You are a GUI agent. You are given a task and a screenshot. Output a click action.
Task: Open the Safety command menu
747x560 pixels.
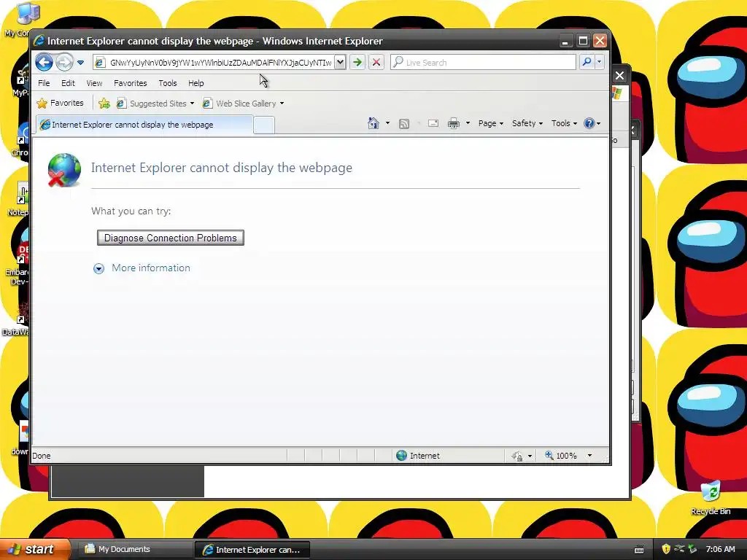(527, 123)
